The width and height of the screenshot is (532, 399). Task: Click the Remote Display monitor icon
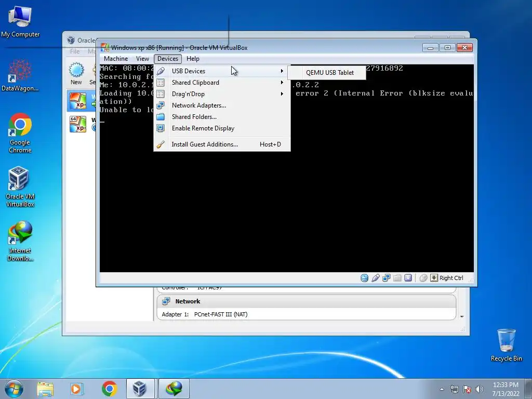(161, 128)
